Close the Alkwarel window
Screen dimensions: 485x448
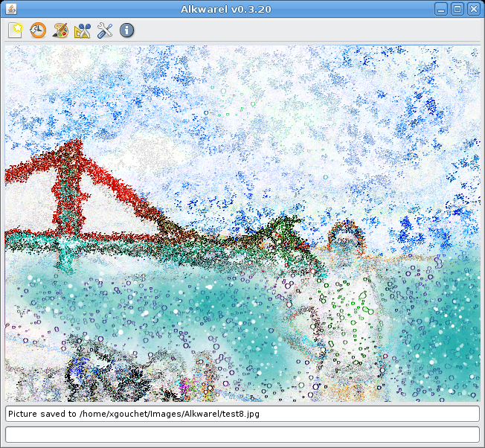point(473,9)
